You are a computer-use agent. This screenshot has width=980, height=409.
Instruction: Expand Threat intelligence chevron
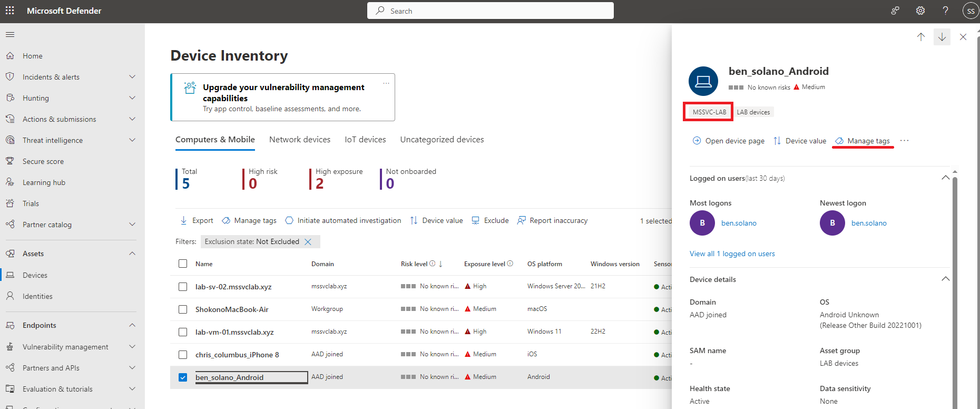pyautogui.click(x=132, y=140)
